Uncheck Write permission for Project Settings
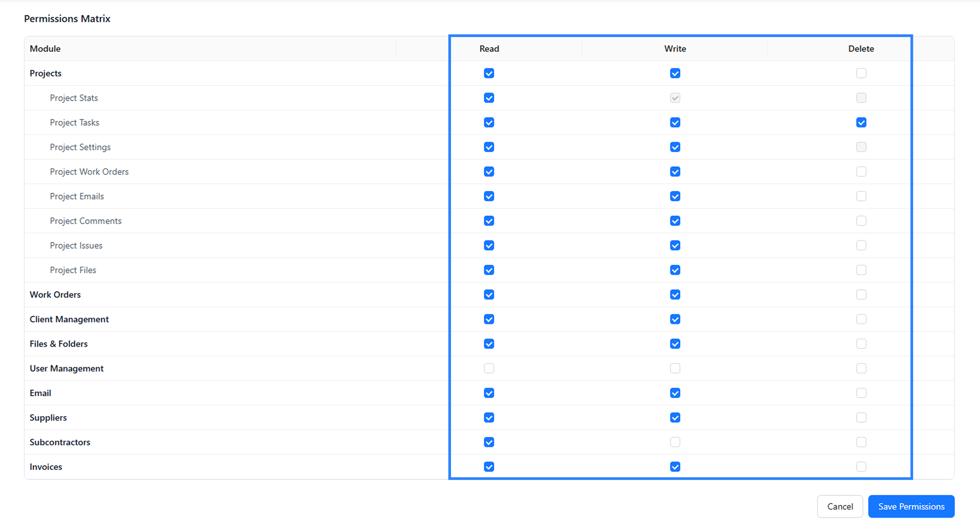Image resolution: width=980 pixels, height=530 pixels. (x=675, y=147)
